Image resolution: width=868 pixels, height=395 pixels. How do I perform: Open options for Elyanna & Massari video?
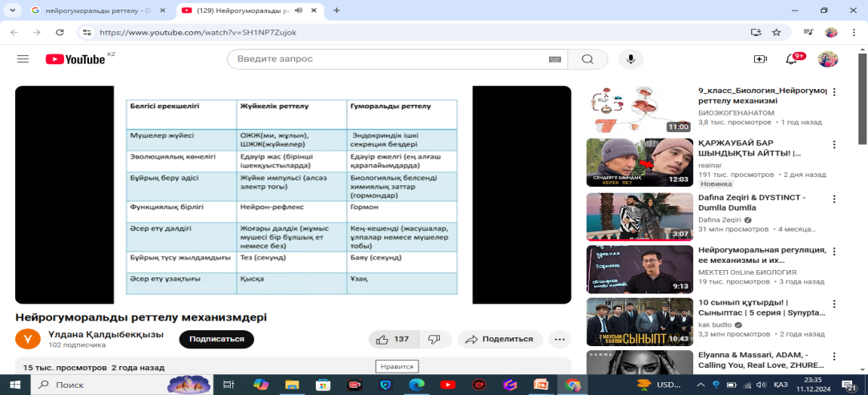pos(835,357)
